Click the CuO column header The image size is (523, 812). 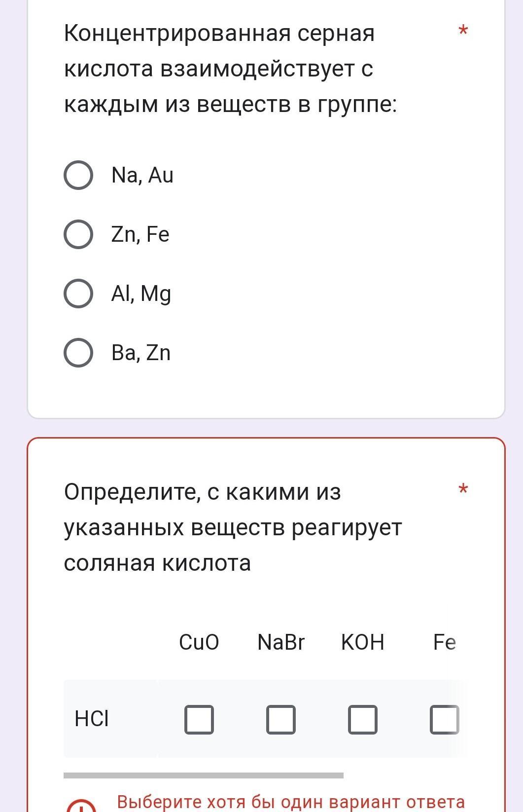199,642
